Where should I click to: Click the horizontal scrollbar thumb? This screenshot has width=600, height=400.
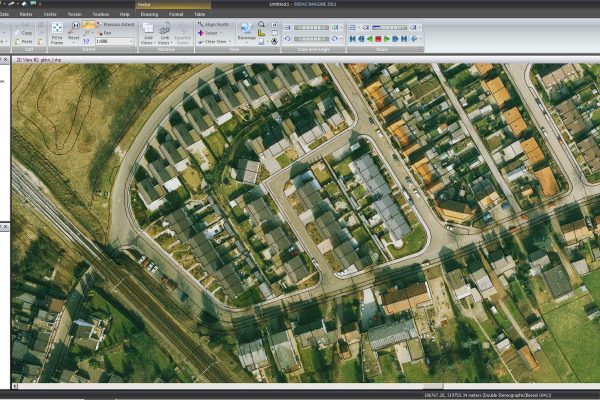click(x=432, y=386)
